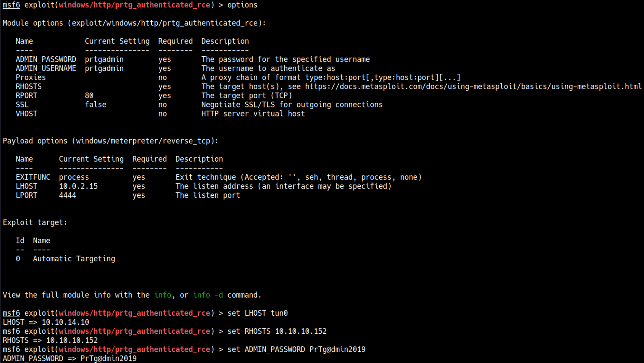Screen dimensions: 644x363
Task: Click the 'set LHOST tun0' command
Action: [x=257, y=313]
